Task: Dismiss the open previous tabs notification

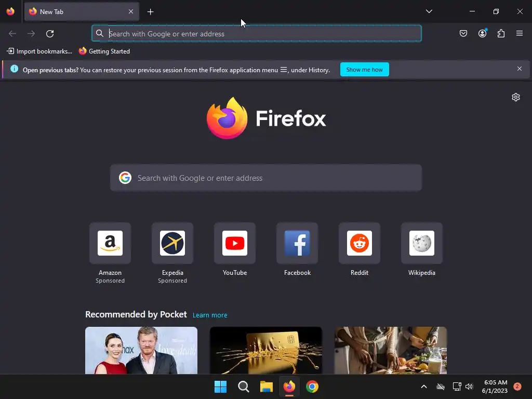Action: click(x=520, y=69)
